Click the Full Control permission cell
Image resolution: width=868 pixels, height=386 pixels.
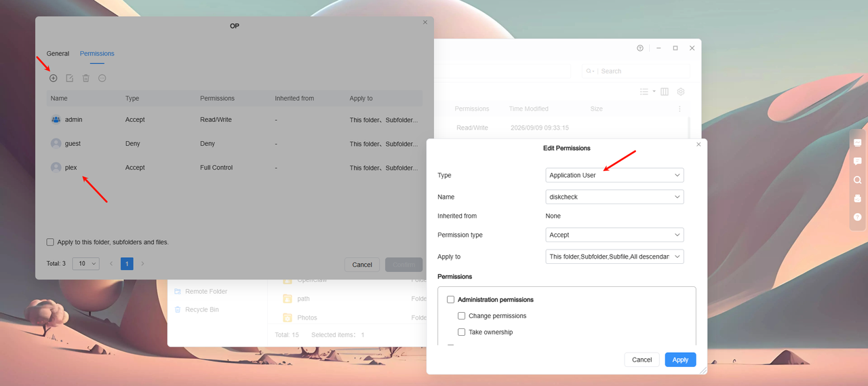[x=216, y=168]
